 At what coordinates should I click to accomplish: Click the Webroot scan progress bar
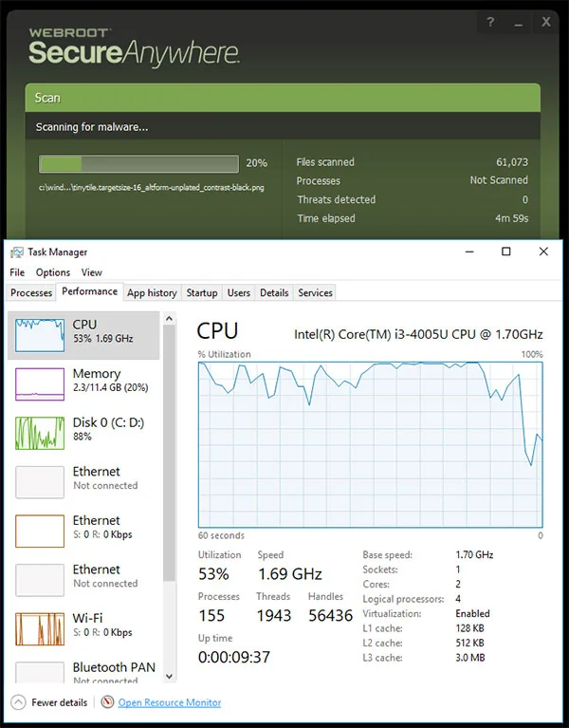pos(138,164)
